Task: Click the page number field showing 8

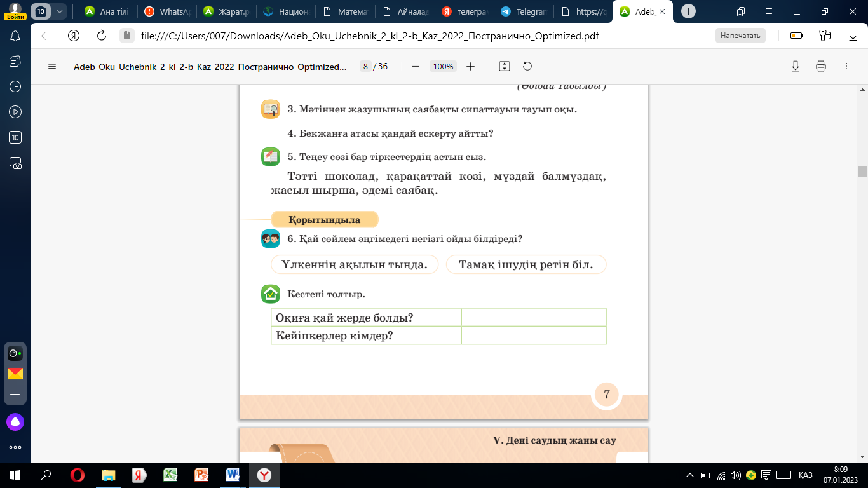Action: point(365,66)
